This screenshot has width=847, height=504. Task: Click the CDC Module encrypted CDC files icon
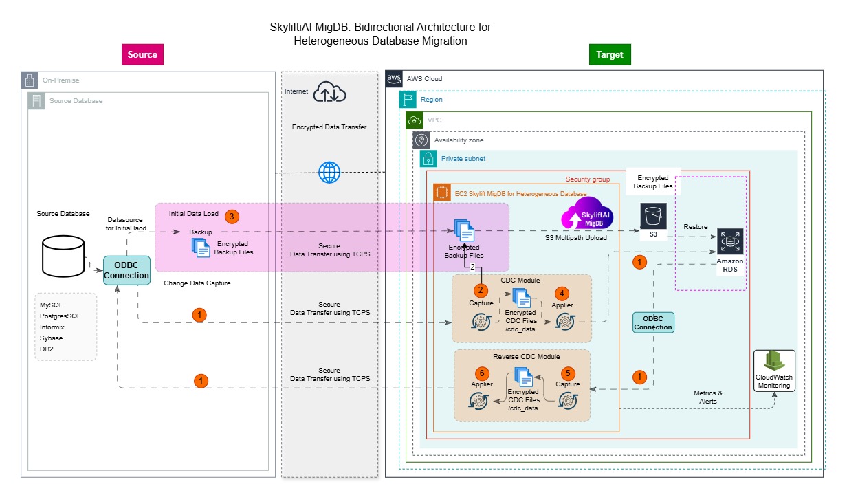click(x=522, y=298)
